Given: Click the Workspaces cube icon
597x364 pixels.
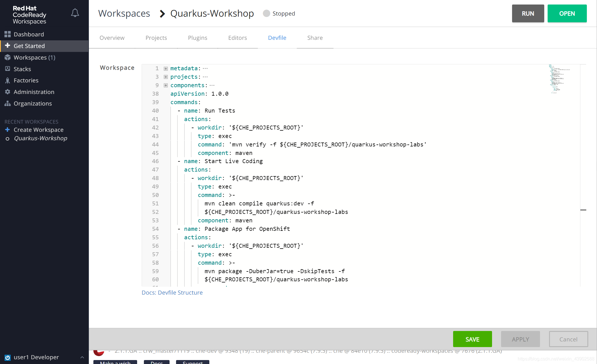Looking at the screenshot, I should coord(8,57).
